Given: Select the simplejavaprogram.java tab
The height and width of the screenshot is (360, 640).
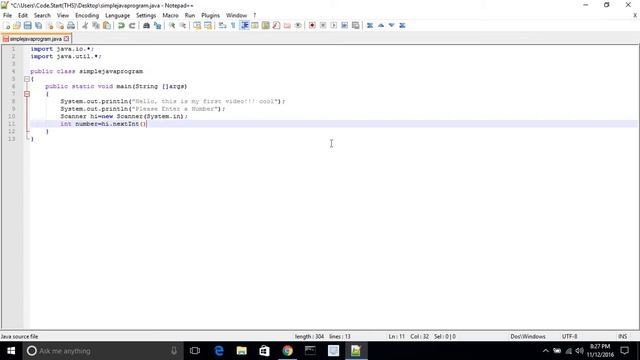Looking at the screenshot, I should pos(35,39).
